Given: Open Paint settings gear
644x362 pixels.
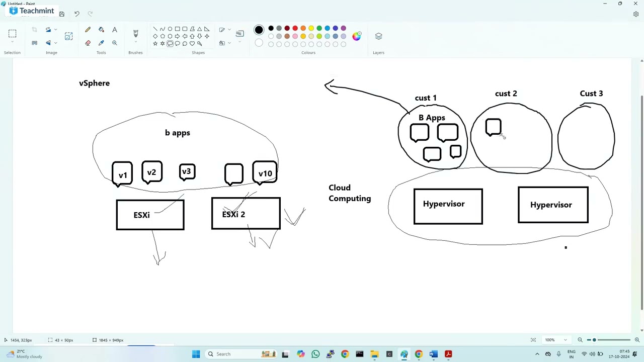Looking at the screenshot, I should pos(636,14).
